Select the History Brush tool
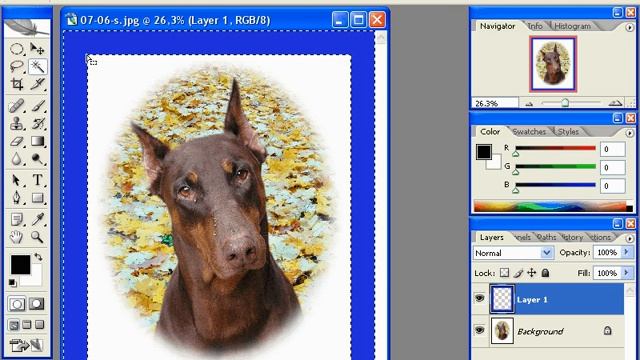This screenshot has width=640, height=360. (38, 123)
